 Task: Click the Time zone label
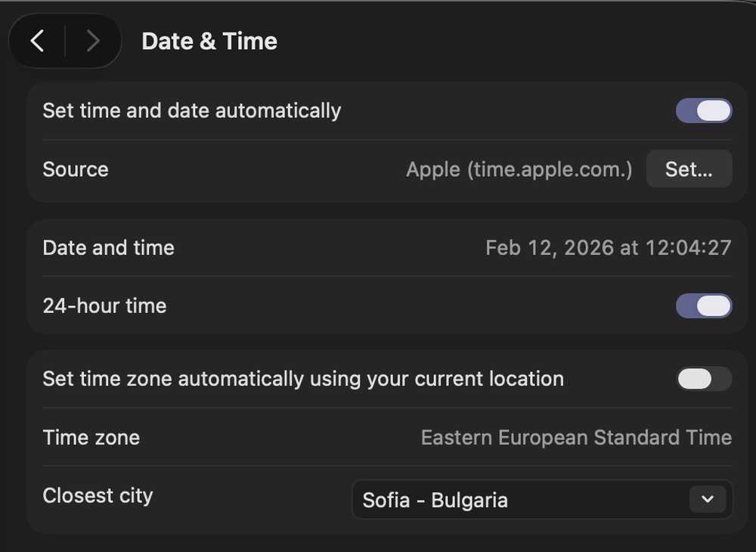click(x=91, y=438)
